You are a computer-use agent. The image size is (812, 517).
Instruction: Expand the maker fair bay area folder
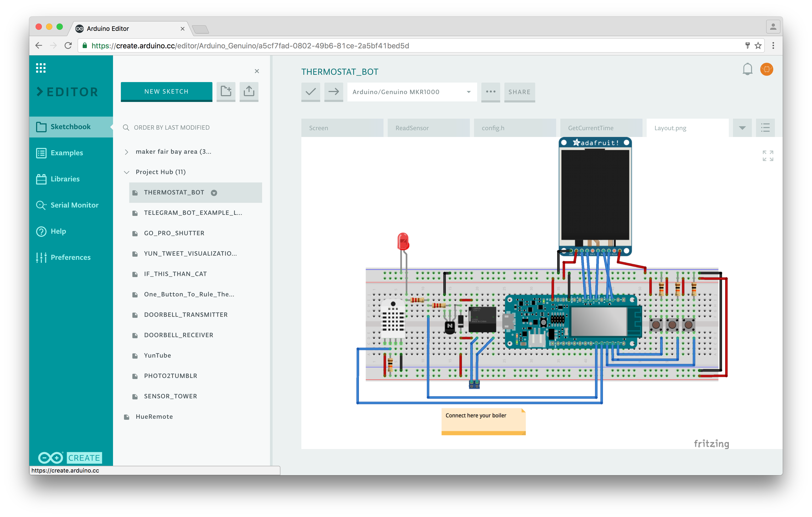[x=126, y=151]
